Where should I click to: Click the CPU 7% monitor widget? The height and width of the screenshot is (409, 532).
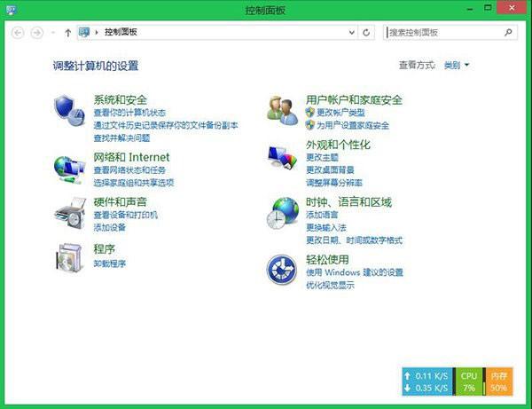(468, 381)
